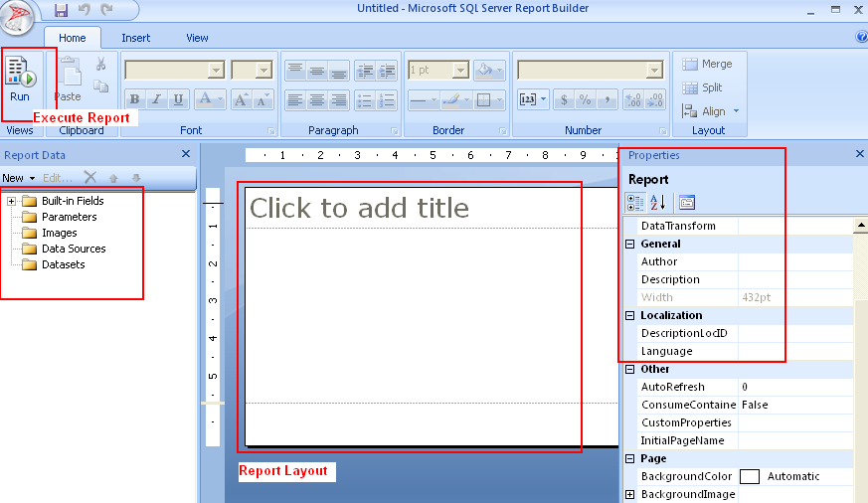
Task: Toggle italic formatting
Action: 157,99
